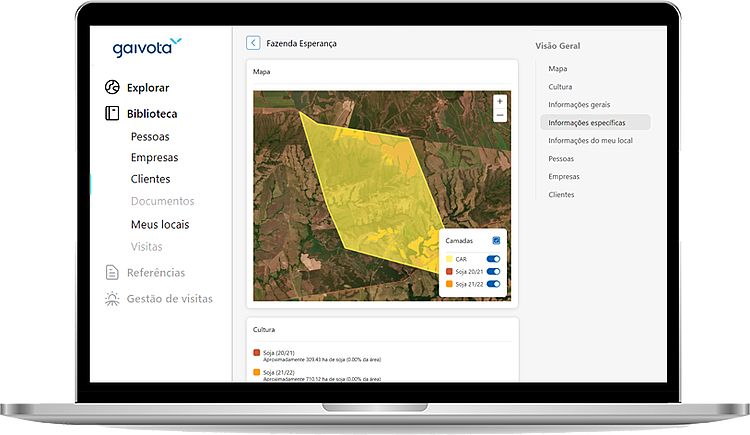
Task: Click the Explorar globe icon
Action: tap(112, 87)
